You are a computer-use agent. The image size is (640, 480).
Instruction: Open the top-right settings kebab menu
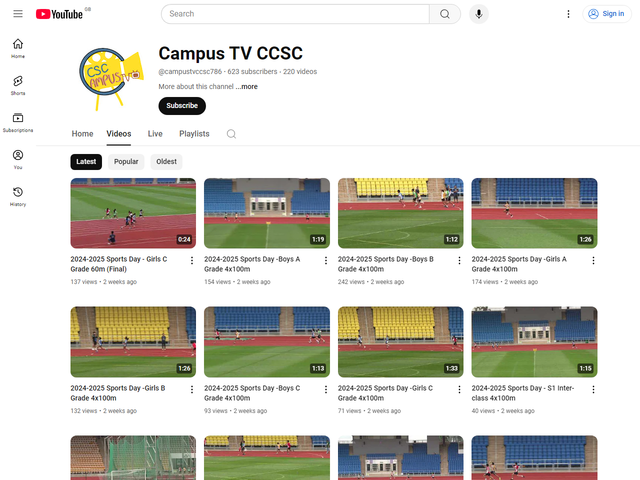(x=568, y=14)
